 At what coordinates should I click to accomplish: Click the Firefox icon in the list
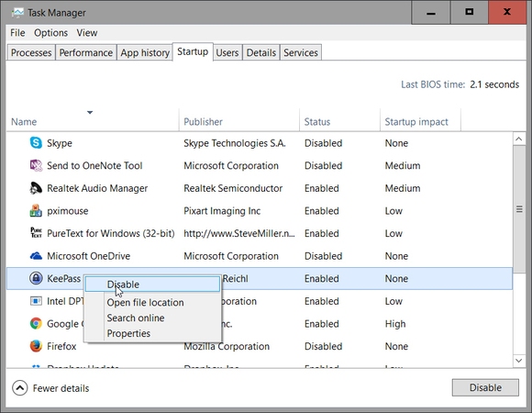[x=36, y=346]
